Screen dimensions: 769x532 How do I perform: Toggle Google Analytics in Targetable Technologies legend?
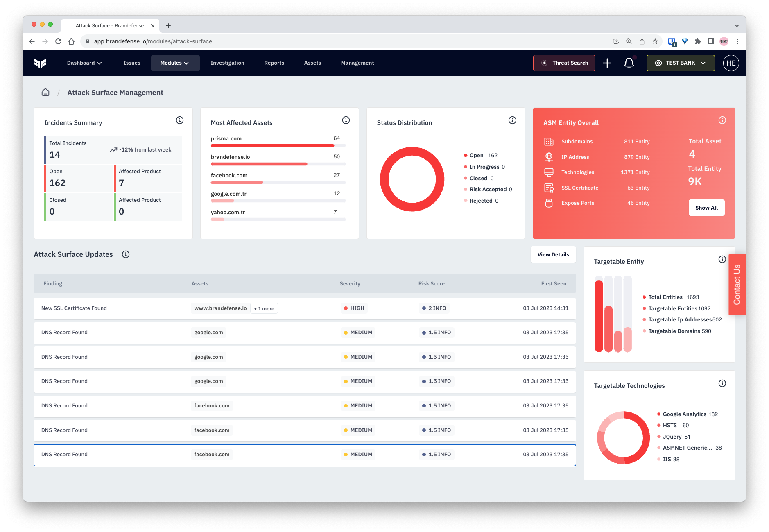(x=685, y=414)
